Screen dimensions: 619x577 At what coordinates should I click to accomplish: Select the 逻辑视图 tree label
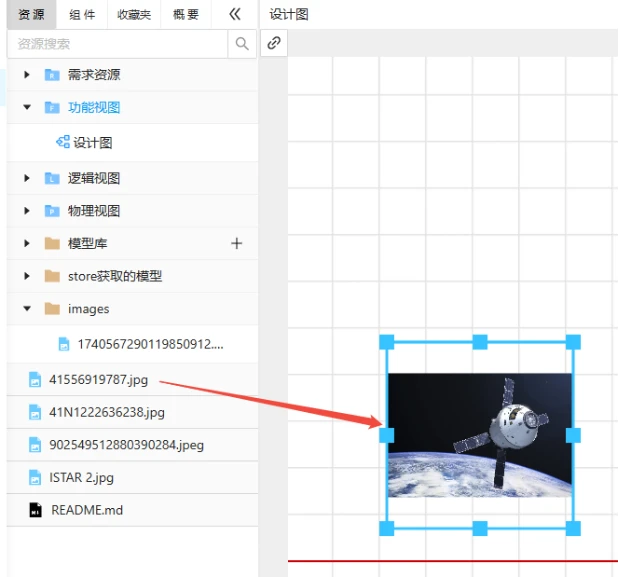click(94, 178)
